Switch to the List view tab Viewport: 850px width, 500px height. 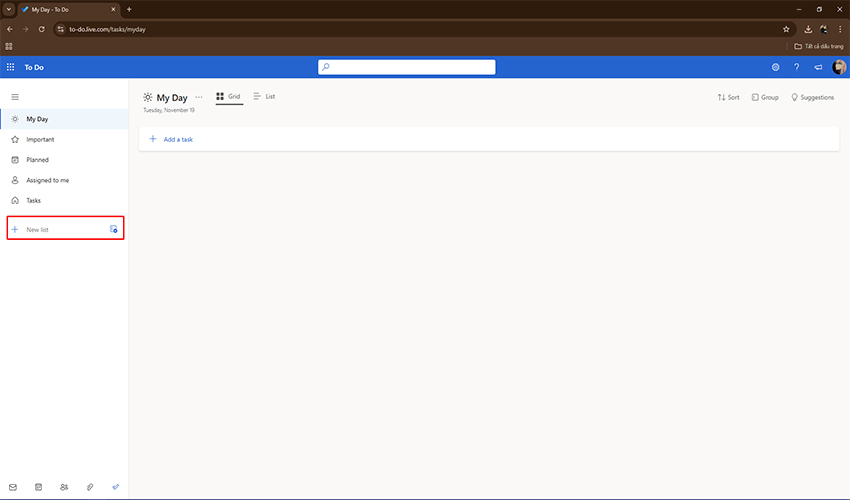pyautogui.click(x=264, y=97)
